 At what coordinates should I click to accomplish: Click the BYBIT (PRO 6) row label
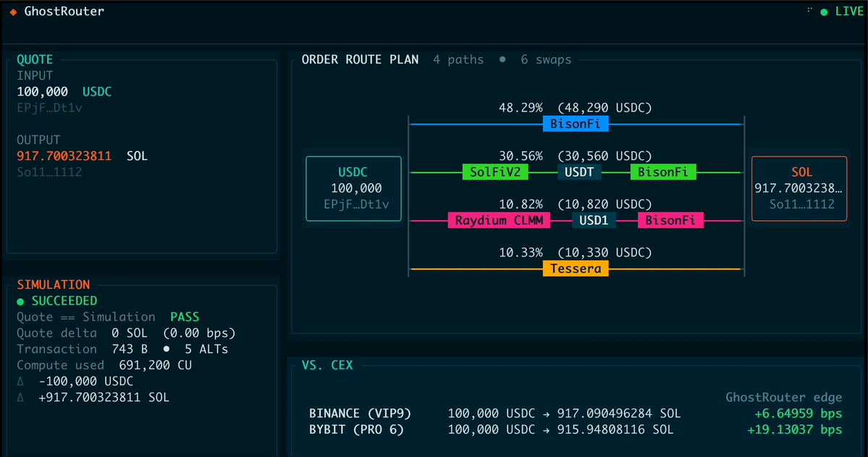point(356,429)
